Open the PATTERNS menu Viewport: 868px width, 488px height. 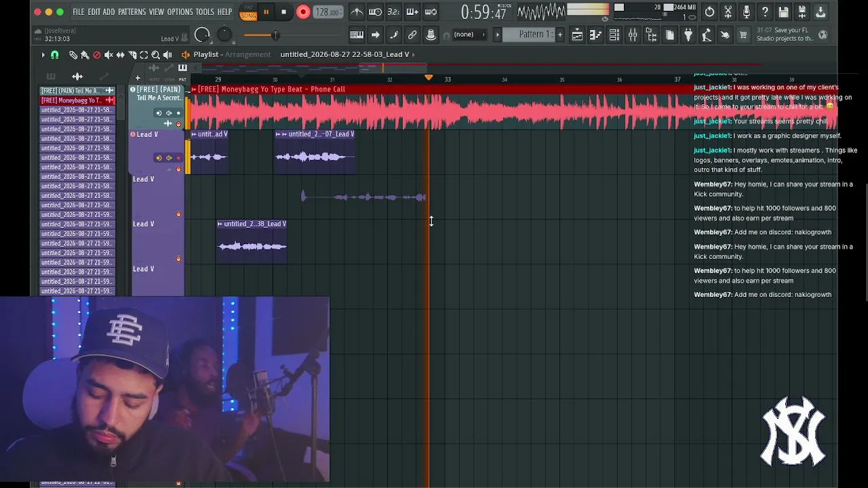pos(132,12)
